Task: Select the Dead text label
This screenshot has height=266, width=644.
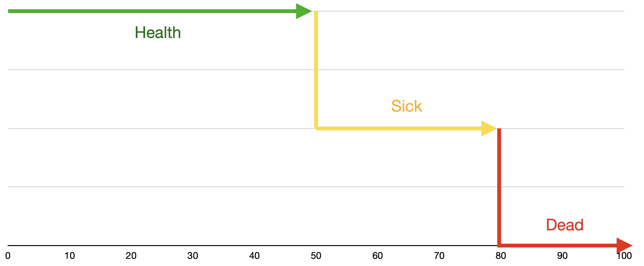Action: click(x=565, y=225)
